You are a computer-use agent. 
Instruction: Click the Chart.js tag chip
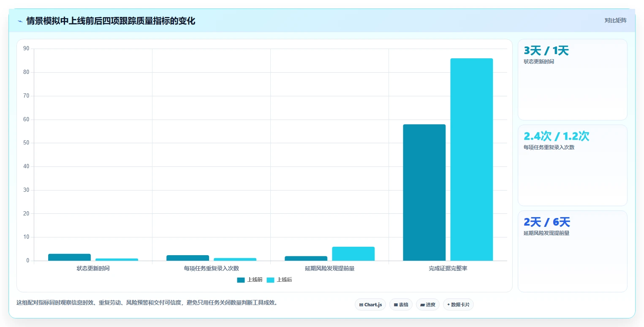tap(370, 305)
